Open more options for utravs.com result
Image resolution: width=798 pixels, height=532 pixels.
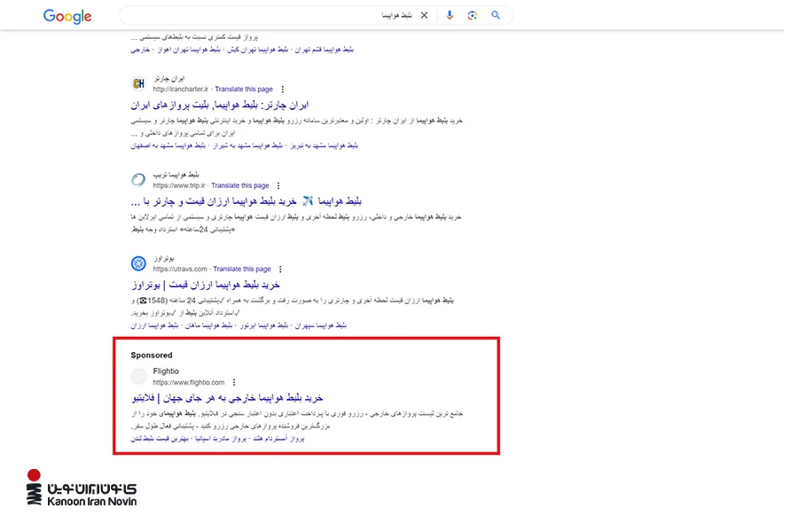(x=280, y=270)
